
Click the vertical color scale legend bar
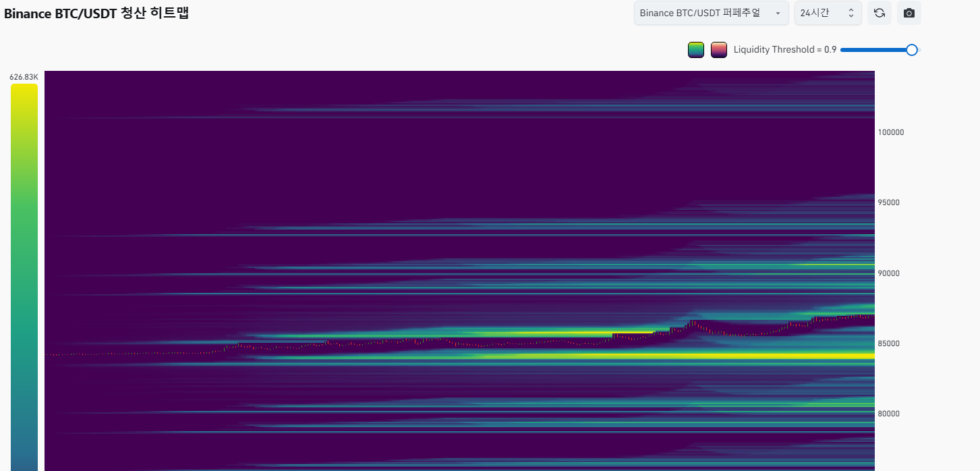pos(24,277)
